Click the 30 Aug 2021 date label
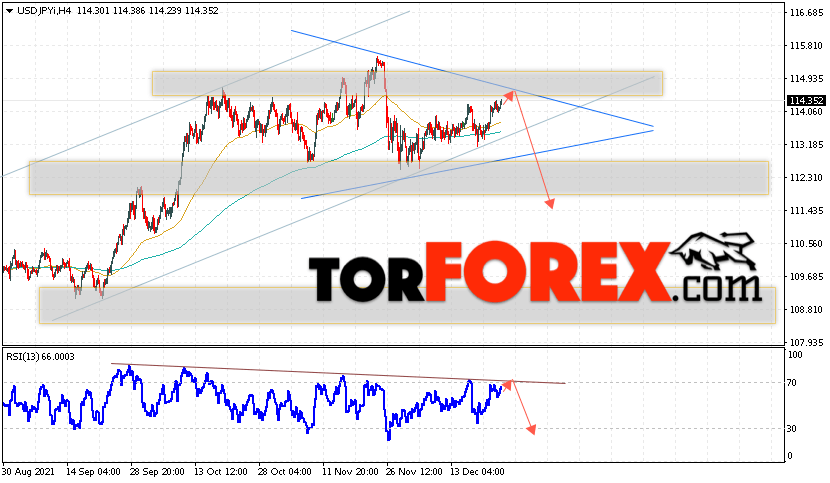 [x=28, y=472]
